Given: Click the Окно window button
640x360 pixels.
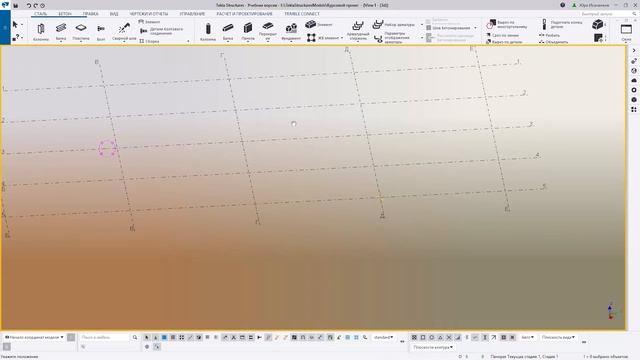Looking at the screenshot, I should [x=626, y=32].
